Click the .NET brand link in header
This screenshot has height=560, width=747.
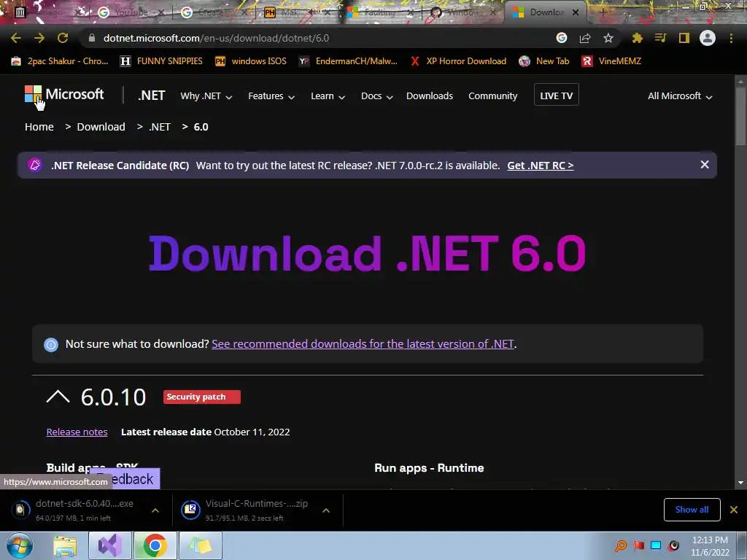coord(152,96)
